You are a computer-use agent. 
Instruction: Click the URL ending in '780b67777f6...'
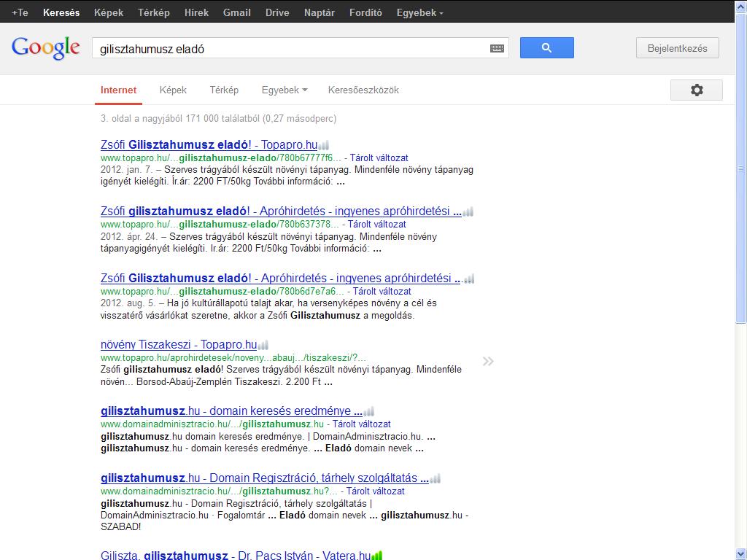(221, 158)
